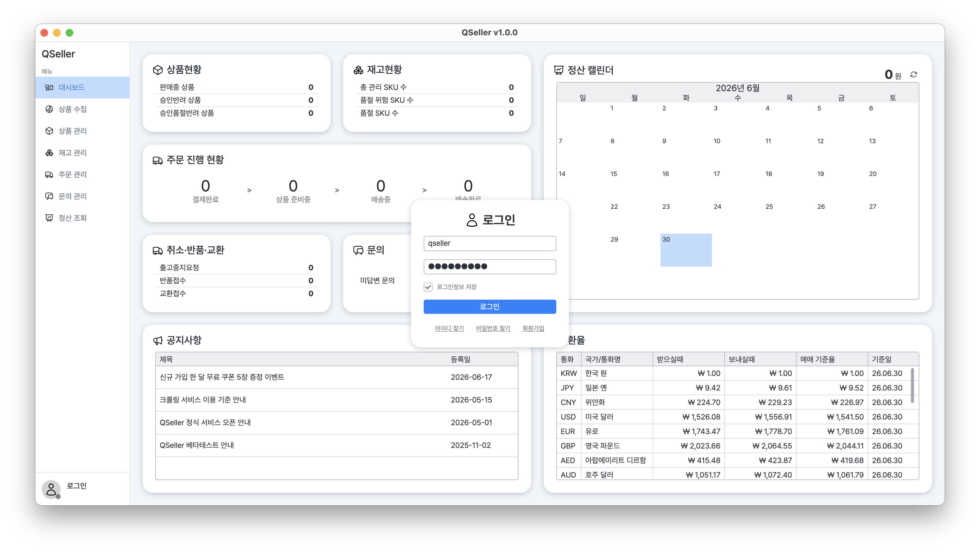Open the 정산 조회 menu item
Screen dimensions: 980x552
tap(82, 218)
